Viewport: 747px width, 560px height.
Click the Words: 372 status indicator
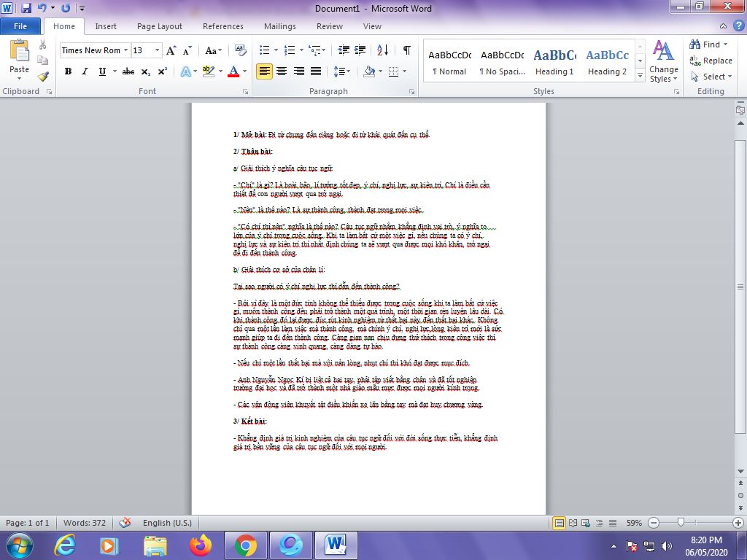(85, 522)
